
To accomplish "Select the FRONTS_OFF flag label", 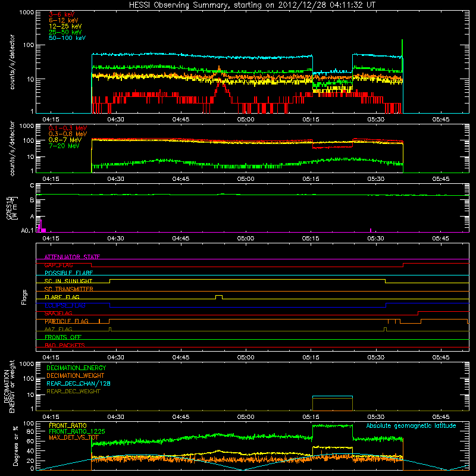I will [63, 337].
